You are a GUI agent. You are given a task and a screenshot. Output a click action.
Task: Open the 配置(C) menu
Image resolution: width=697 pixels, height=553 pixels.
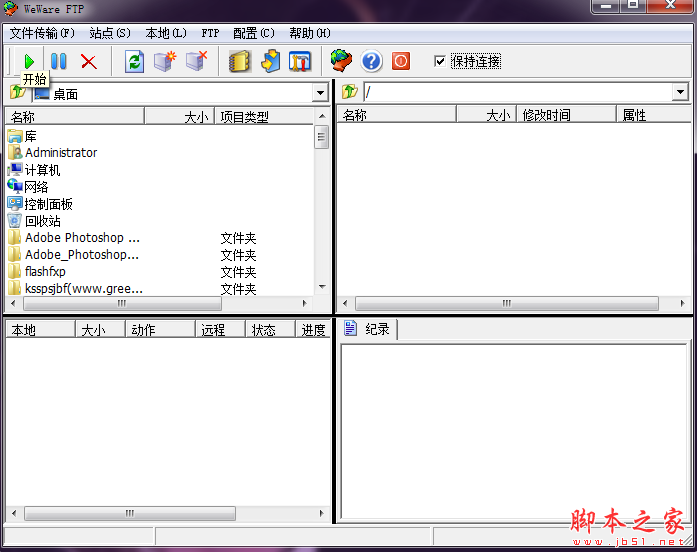tap(254, 33)
